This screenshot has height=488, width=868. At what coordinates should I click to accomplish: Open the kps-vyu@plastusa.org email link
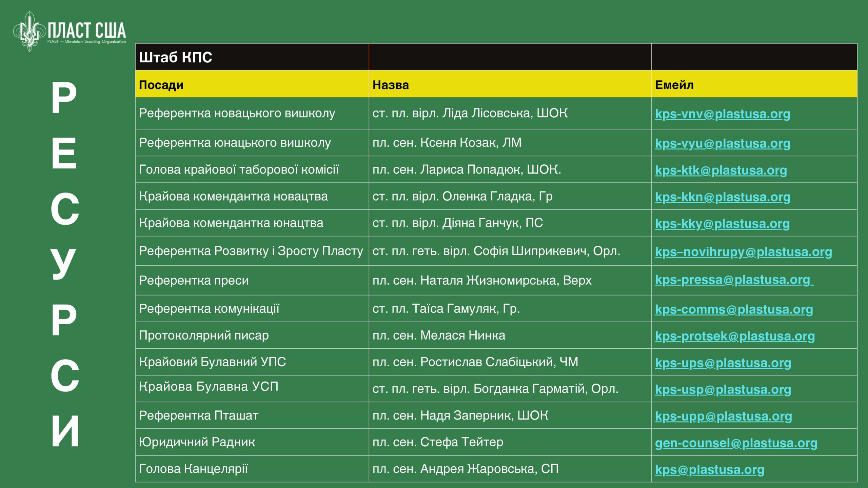[x=722, y=143]
